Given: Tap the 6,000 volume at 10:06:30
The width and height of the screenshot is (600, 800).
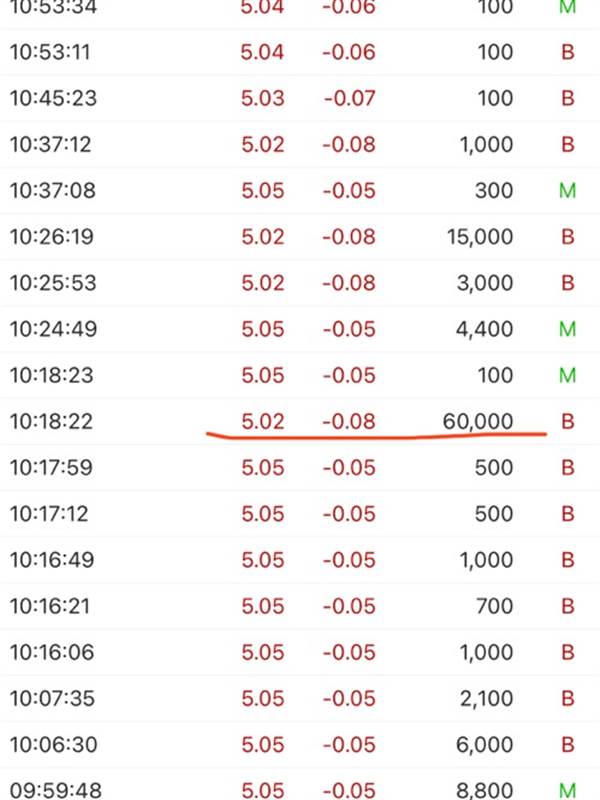Looking at the screenshot, I should (x=484, y=745).
